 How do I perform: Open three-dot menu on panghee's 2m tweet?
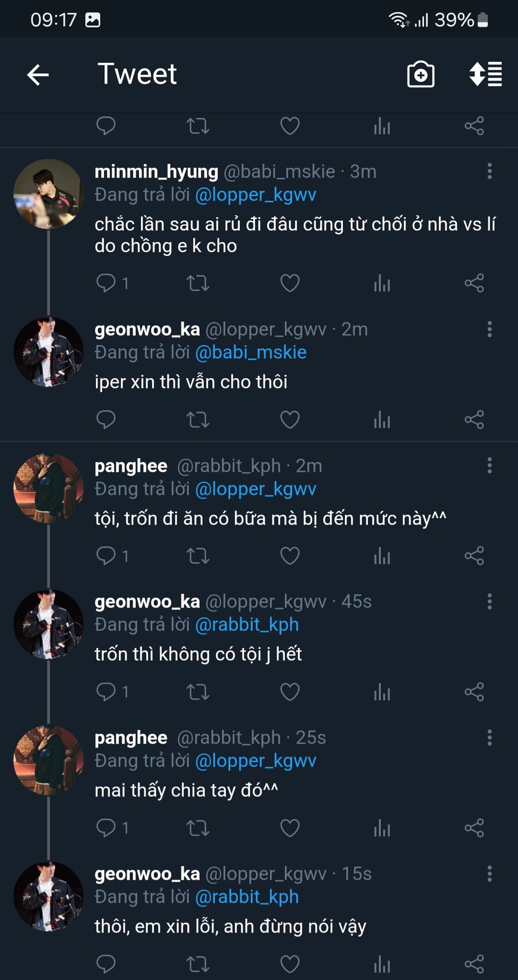(x=489, y=465)
